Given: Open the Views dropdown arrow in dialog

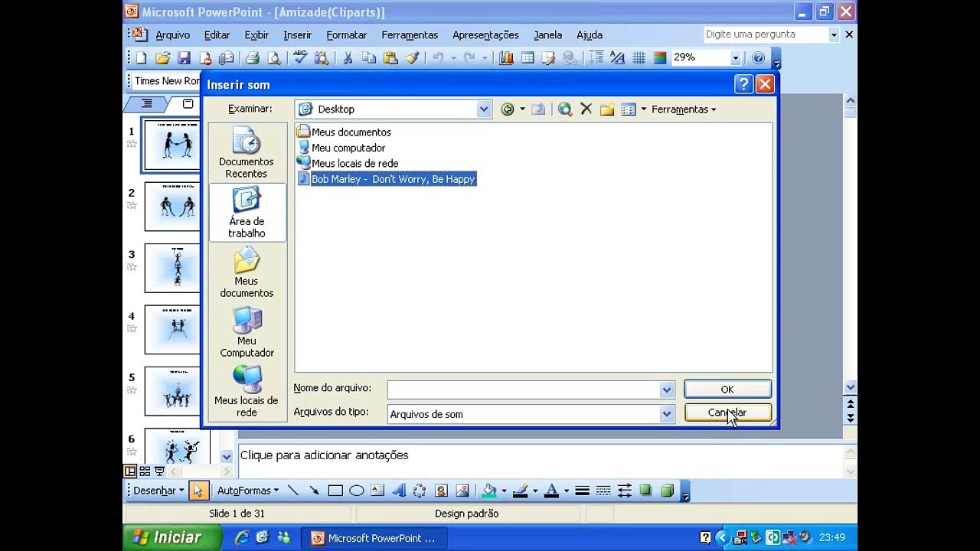Looking at the screenshot, I should tap(643, 109).
